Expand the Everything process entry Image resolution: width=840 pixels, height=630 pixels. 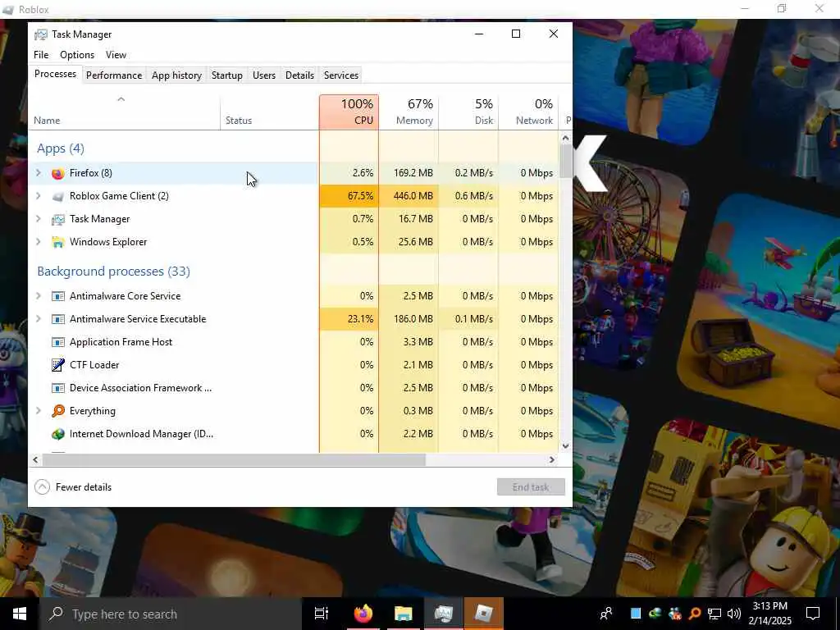38,411
